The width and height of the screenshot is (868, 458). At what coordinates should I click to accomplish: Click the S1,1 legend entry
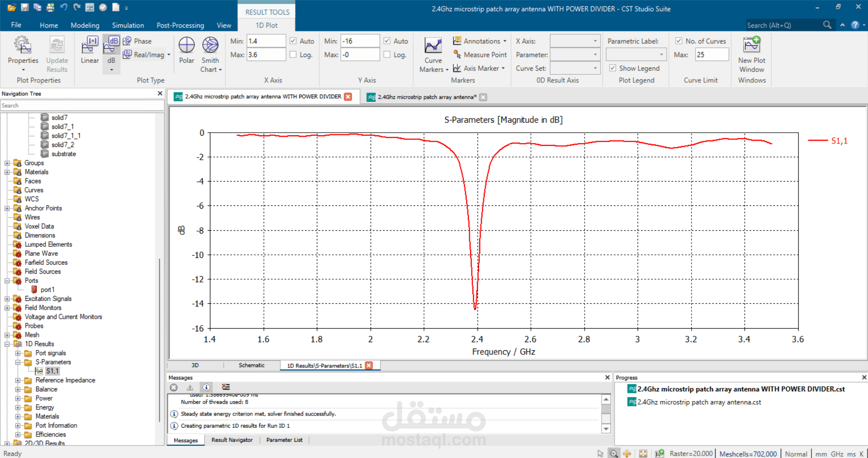839,141
